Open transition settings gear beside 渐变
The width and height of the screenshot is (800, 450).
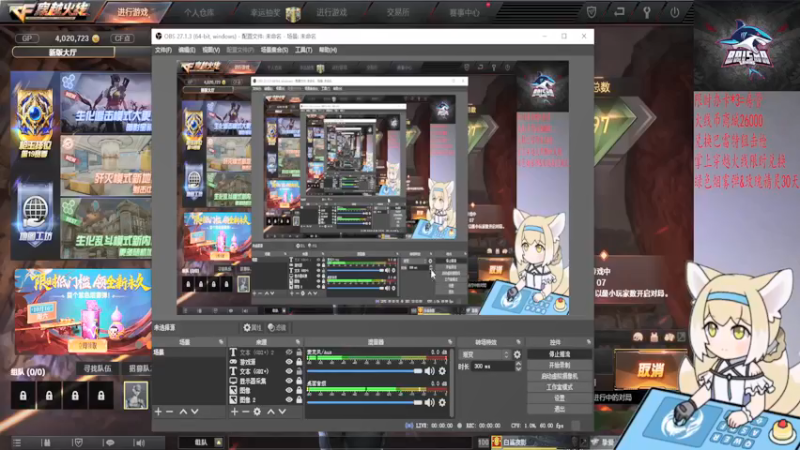[517, 354]
